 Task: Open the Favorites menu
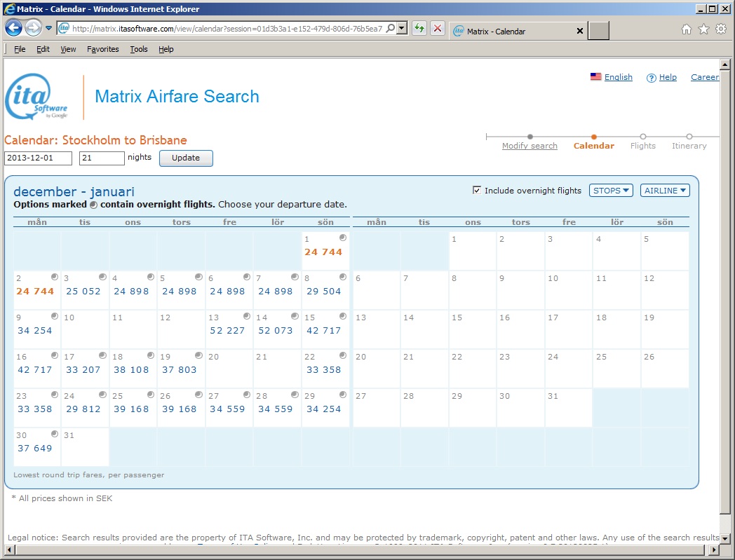click(x=103, y=49)
